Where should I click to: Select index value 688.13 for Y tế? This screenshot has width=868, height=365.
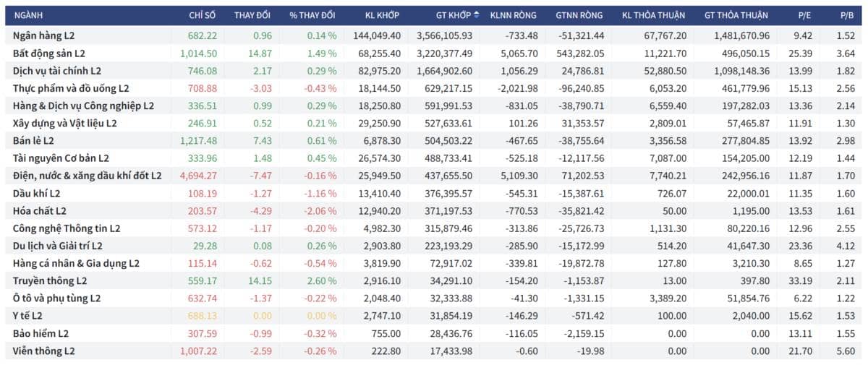click(x=202, y=316)
